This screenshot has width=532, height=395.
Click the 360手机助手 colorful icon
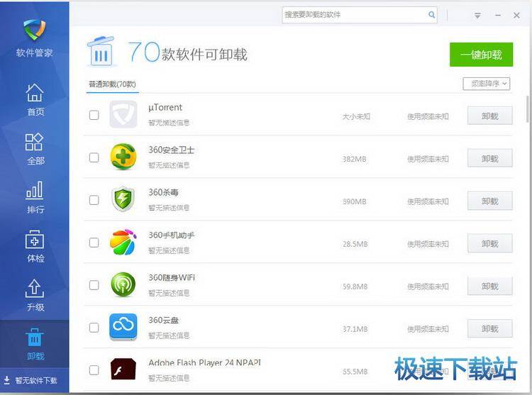coord(123,242)
